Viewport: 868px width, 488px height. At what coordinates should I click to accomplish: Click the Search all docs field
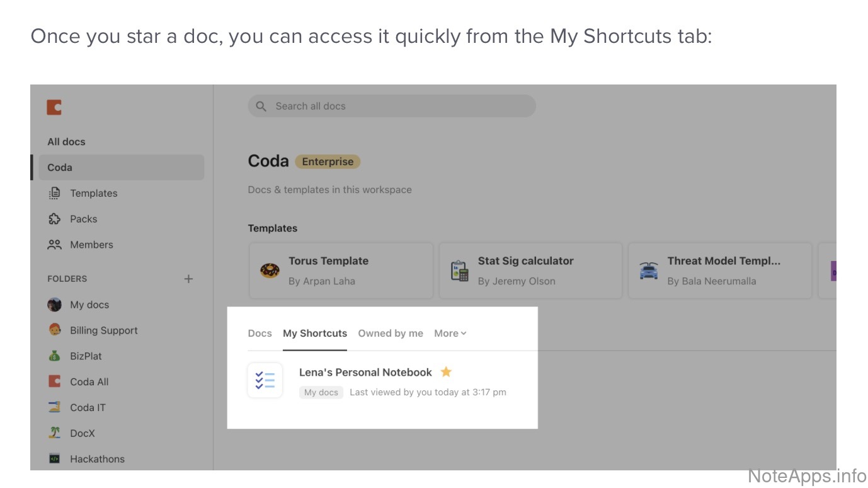[x=392, y=106]
